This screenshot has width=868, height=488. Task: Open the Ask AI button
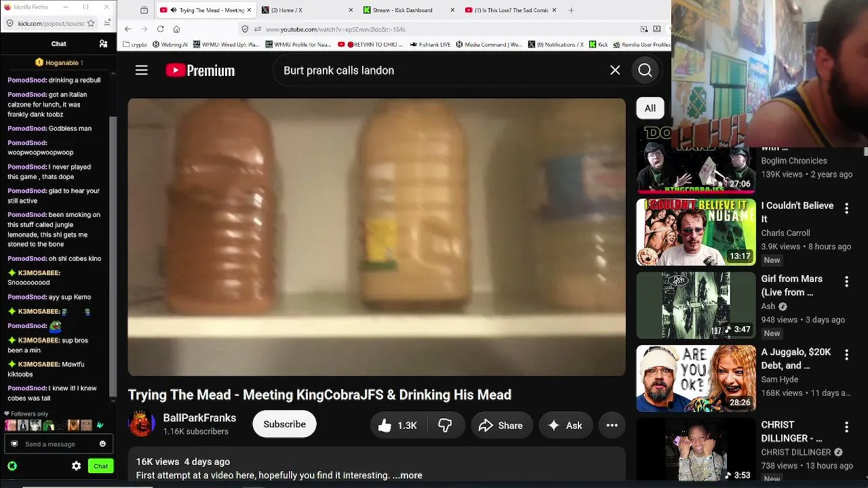tap(566, 426)
